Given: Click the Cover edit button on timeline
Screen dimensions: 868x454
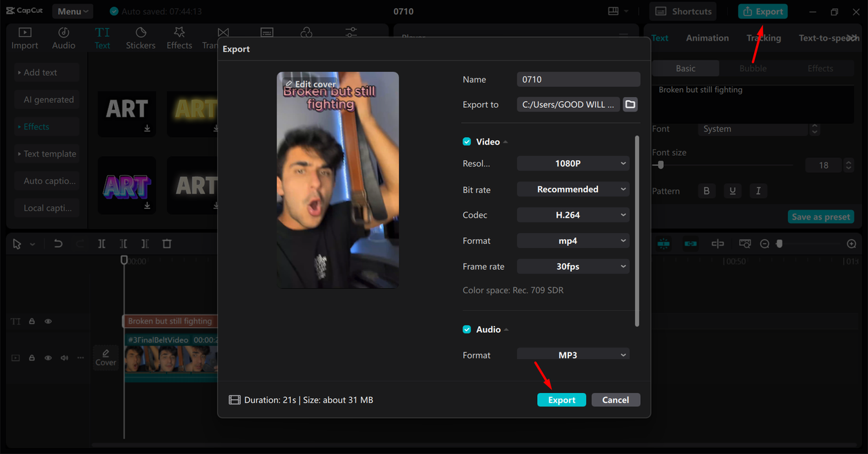Looking at the screenshot, I should (x=106, y=357).
